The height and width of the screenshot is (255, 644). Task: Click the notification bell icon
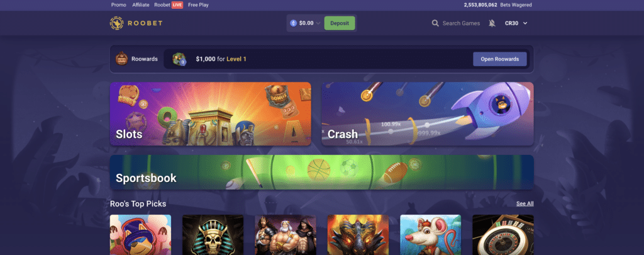[492, 23]
